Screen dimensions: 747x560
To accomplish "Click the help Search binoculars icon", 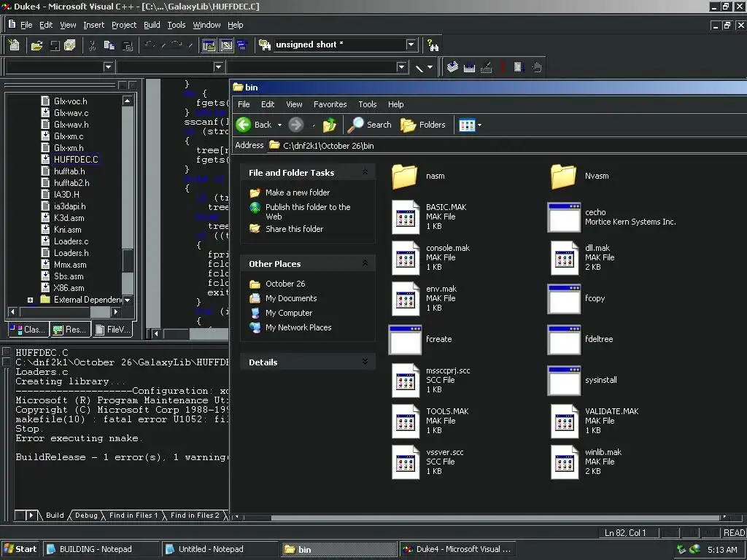I will coord(433,45).
